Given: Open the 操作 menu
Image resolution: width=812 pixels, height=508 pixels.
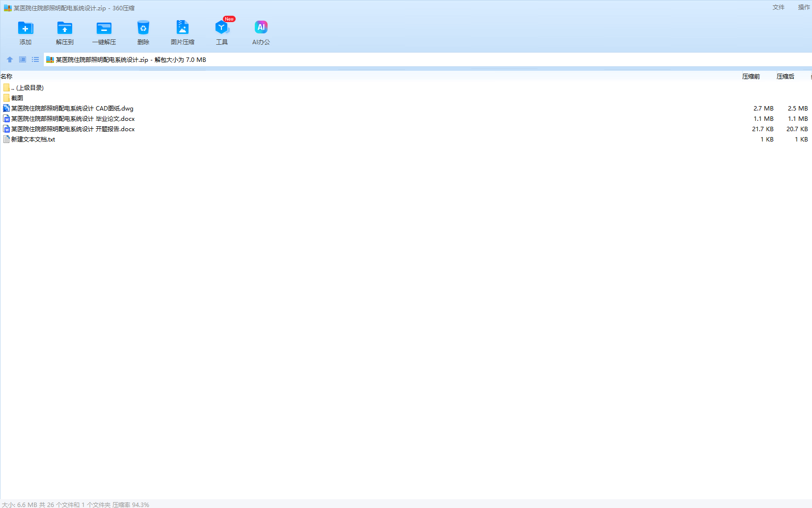Looking at the screenshot, I should tap(804, 7).
